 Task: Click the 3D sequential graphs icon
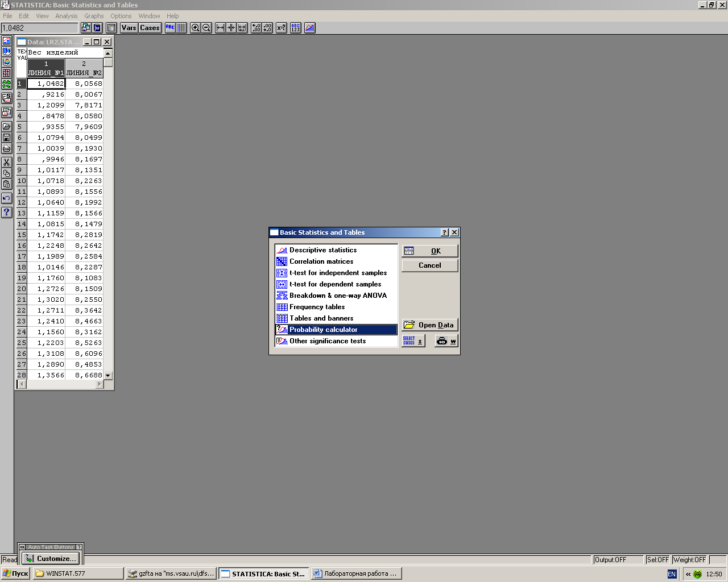(x=6, y=52)
